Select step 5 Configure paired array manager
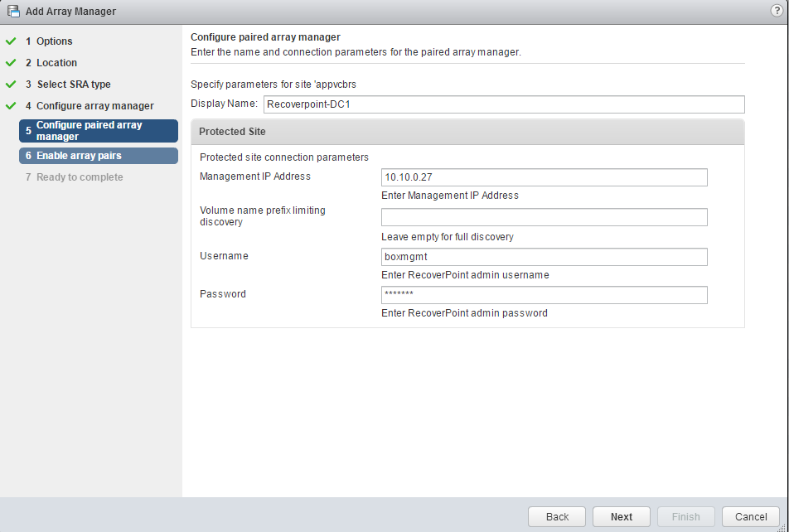 (x=98, y=131)
